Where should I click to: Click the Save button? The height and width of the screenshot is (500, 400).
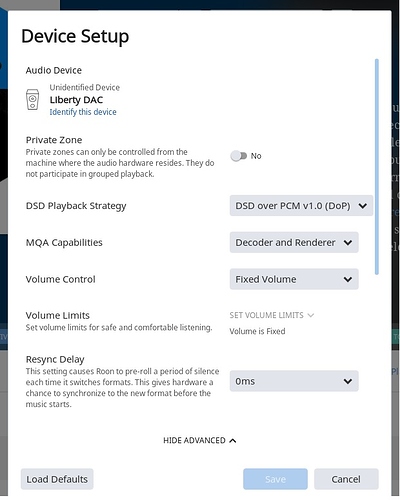coord(275,479)
